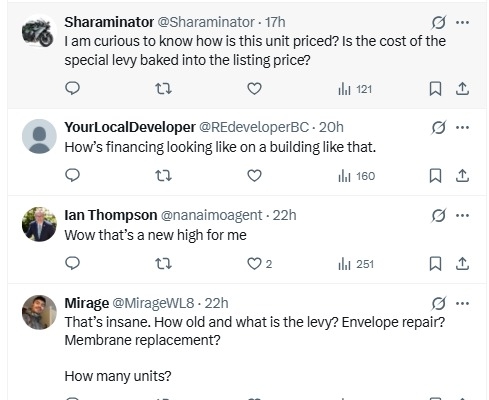Open the Mirage display name link
This screenshot has height=400, width=489.
click(87, 303)
